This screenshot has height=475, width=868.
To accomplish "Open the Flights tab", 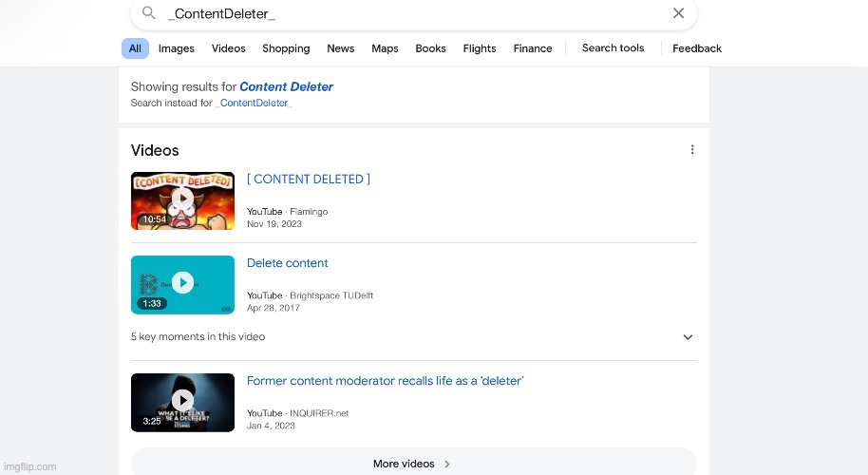I will [x=480, y=48].
